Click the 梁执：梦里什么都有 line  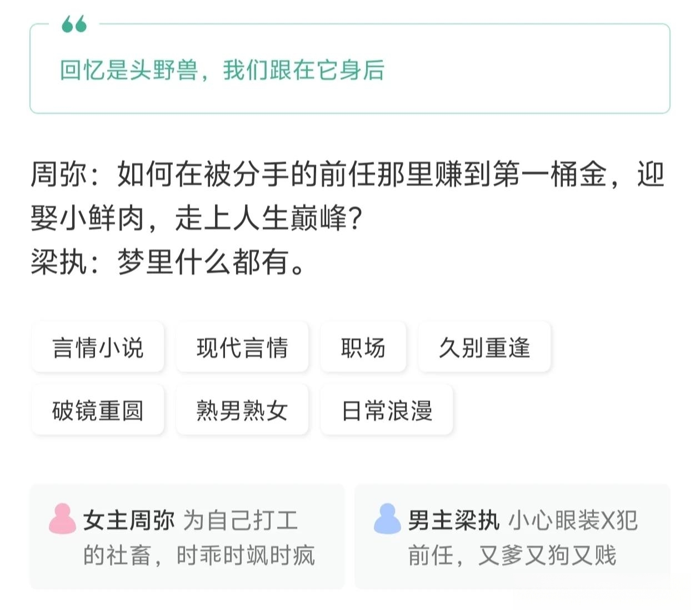(x=168, y=261)
